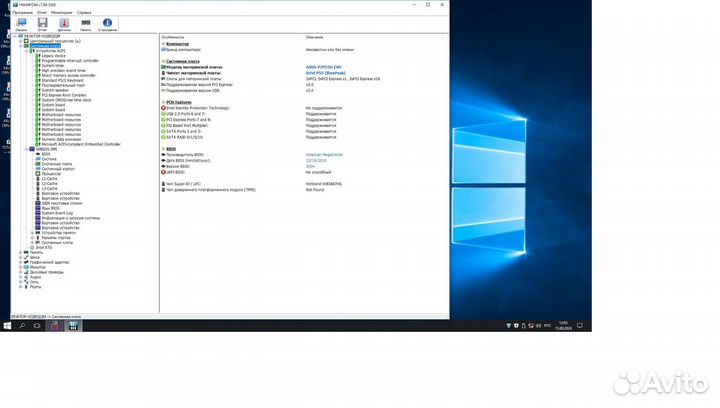Select PCI Express Root Complex item
This screenshot has height=408, width=720.
coord(64,95)
